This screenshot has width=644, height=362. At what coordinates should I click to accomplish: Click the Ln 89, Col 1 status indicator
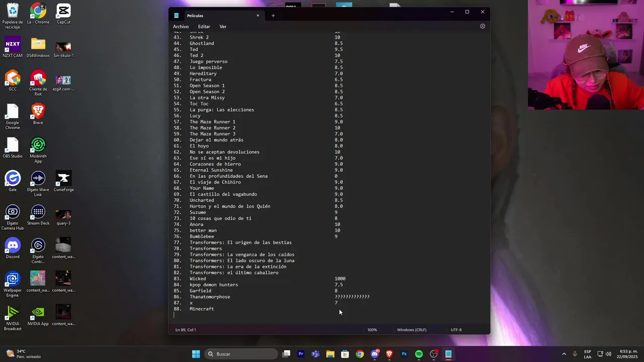186,330
